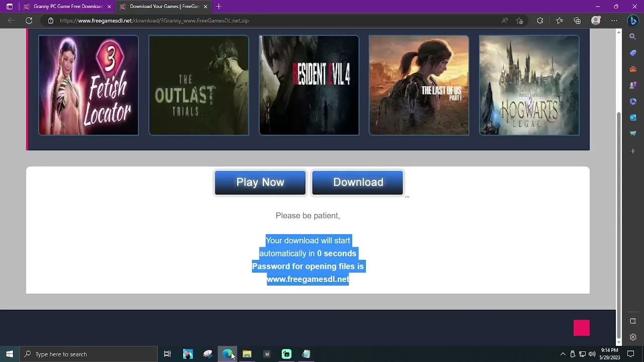The width and height of the screenshot is (644, 362).
Task: Click the scrollbar up arrow
Action: tap(619, 32)
